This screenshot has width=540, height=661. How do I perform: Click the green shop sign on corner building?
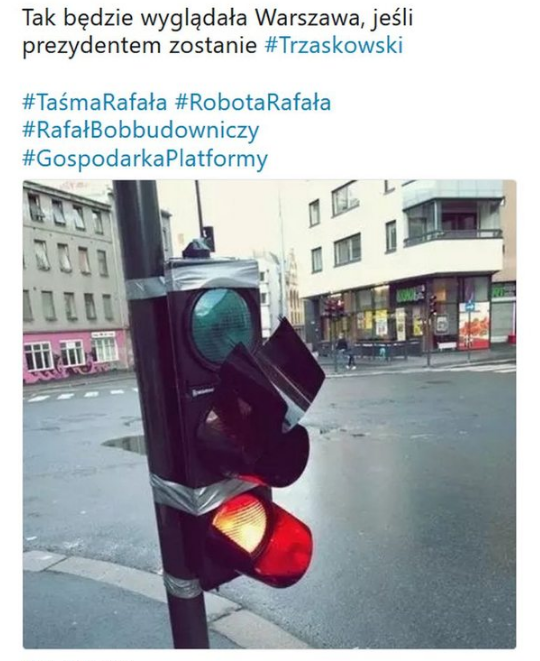(x=411, y=294)
